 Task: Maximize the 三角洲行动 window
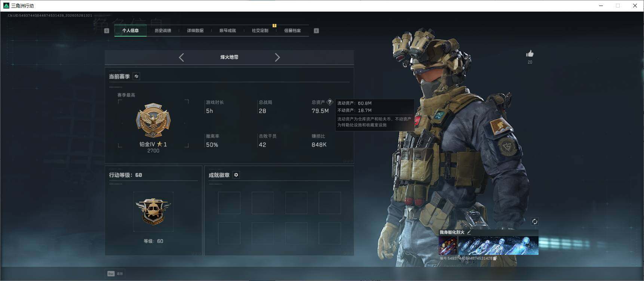click(618, 6)
